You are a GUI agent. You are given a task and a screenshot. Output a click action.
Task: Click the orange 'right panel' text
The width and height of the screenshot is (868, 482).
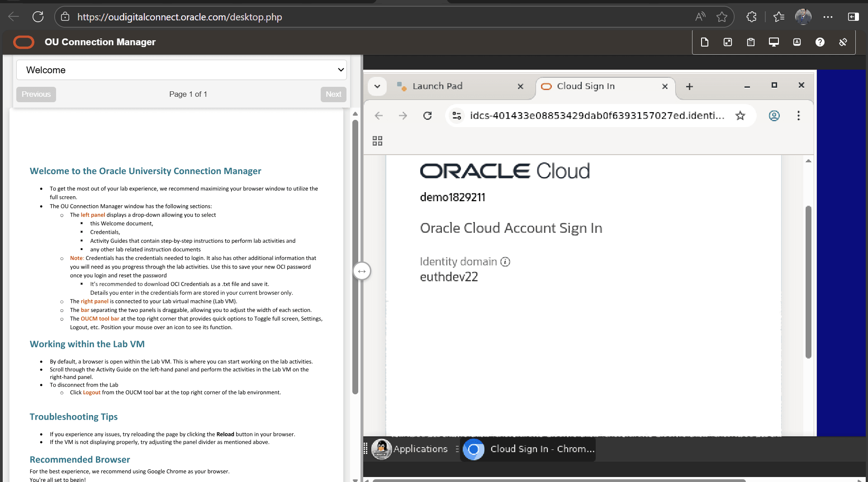point(95,302)
